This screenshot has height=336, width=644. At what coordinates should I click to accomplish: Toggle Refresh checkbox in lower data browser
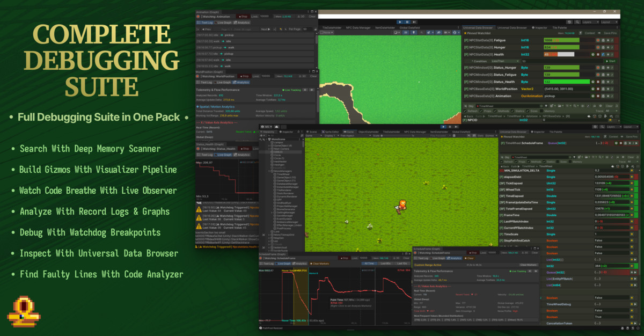(x=501, y=162)
